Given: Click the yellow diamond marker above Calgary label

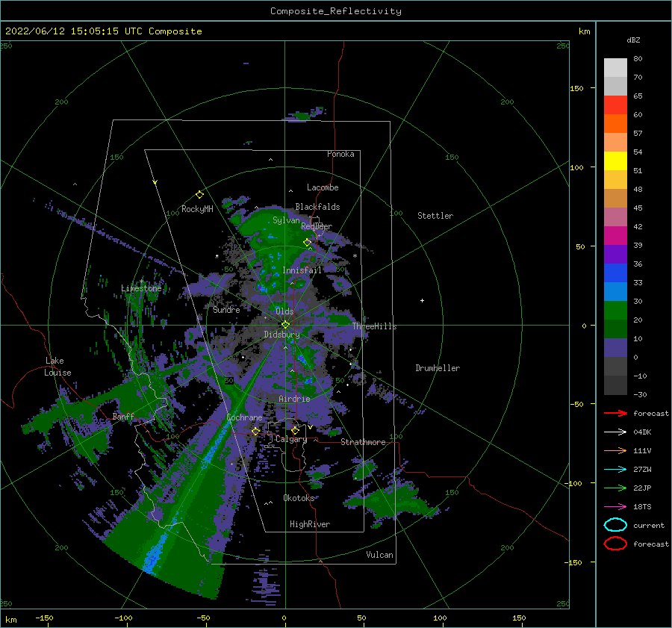Looking at the screenshot, I should coord(295,430).
